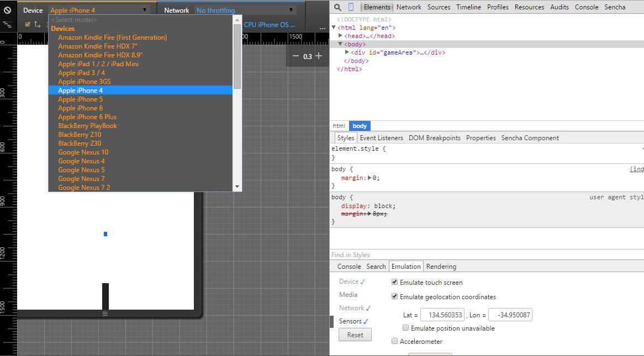Open the DOM Breakpoints sidebar tab
This screenshot has width=644, height=356.
435,138
